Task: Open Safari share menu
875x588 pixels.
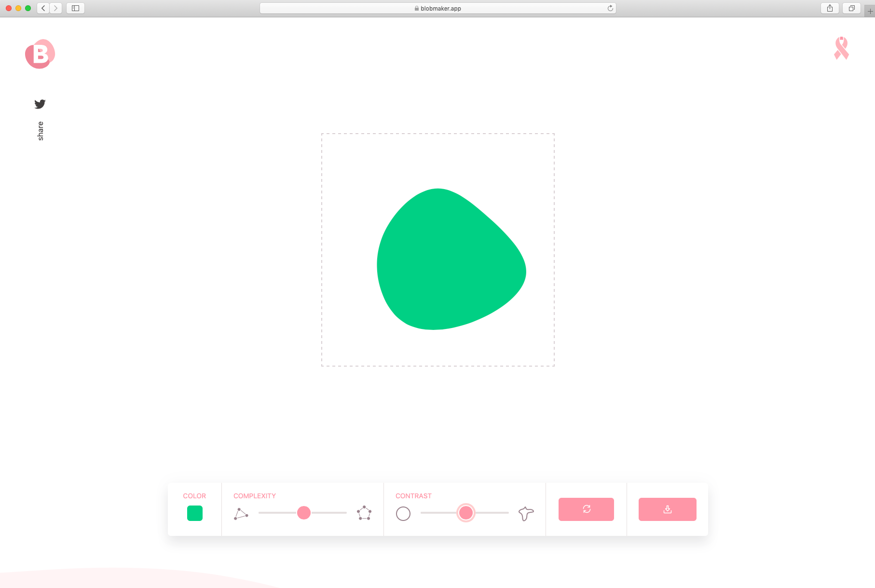Action: pos(830,8)
